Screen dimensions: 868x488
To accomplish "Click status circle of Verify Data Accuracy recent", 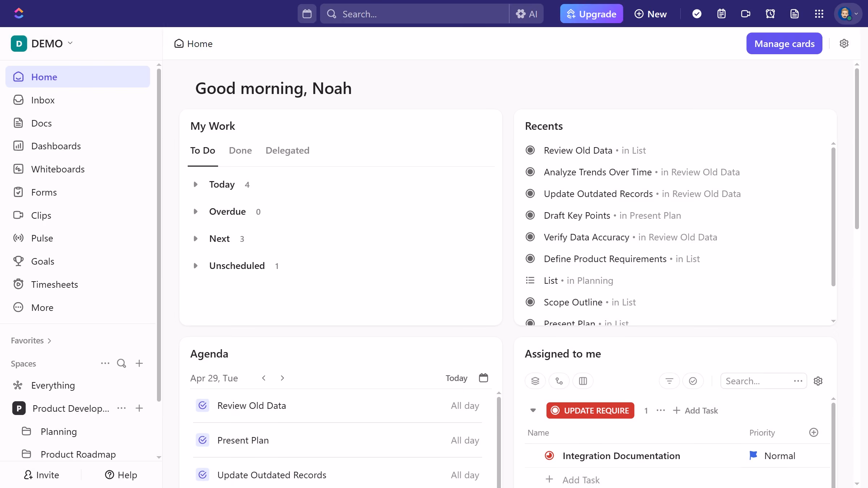I will pyautogui.click(x=530, y=237).
